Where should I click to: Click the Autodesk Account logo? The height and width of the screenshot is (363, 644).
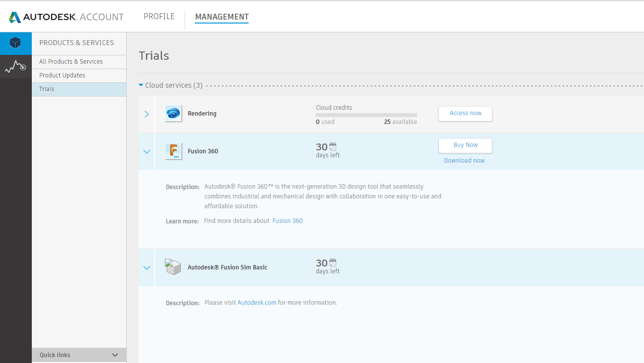(x=66, y=17)
